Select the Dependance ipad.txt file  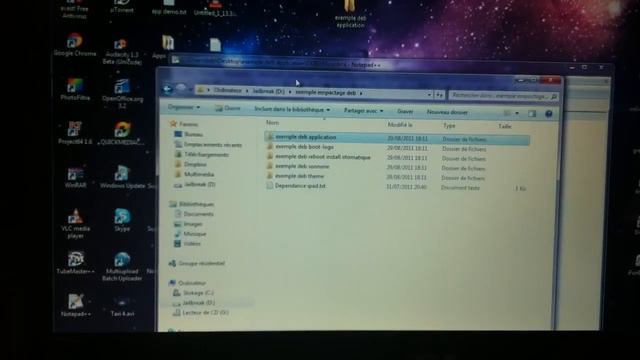pyautogui.click(x=300, y=186)
